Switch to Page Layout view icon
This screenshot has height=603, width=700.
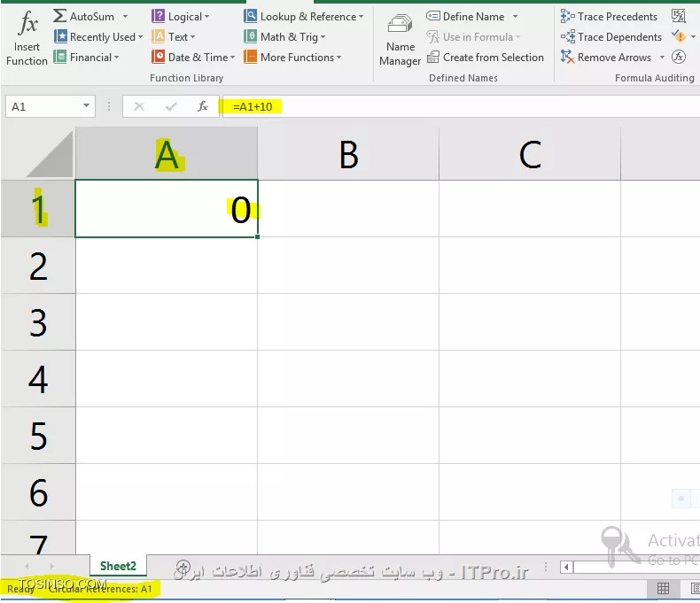(x=694, y=589)
